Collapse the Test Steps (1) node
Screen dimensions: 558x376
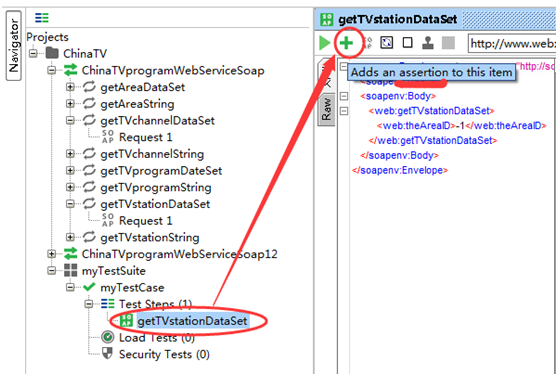(x=89, y=304)
